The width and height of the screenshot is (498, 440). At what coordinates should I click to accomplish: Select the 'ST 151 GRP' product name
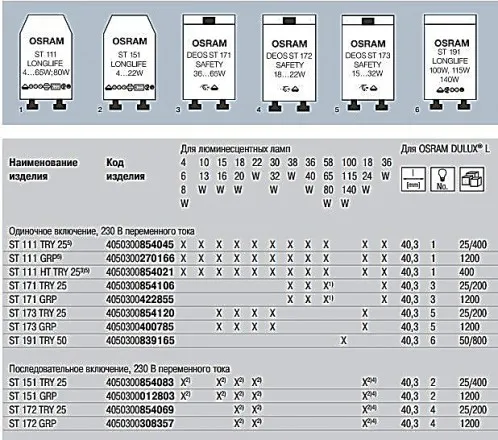[x=33, y=396]
